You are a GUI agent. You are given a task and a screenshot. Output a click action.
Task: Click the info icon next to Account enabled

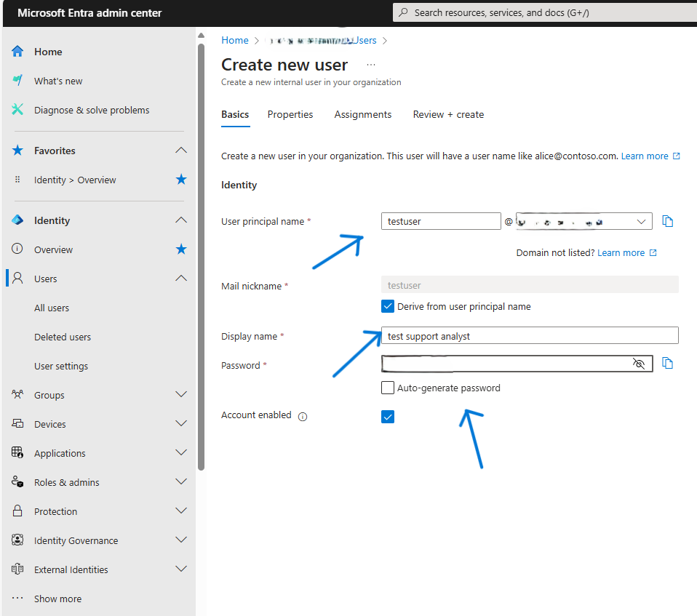[x=301, y=415]
